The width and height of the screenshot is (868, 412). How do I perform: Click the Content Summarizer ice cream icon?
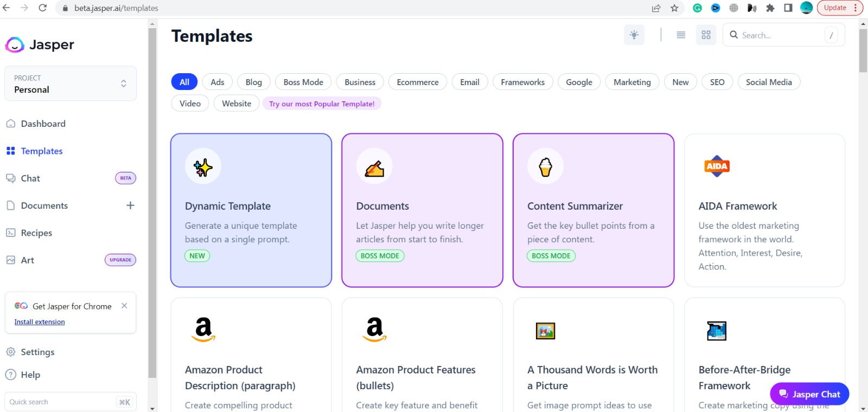coord(545,166)
